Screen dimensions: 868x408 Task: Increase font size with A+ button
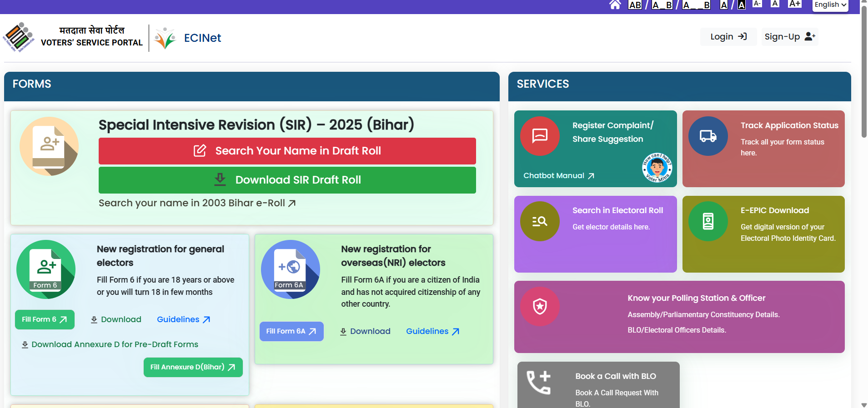(x=794, y=4)
